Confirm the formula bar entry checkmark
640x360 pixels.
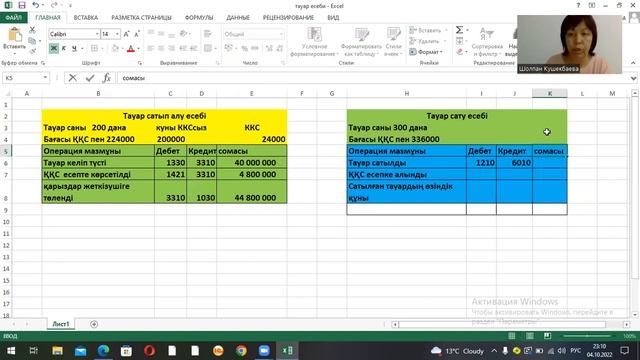tap(90, 78)
